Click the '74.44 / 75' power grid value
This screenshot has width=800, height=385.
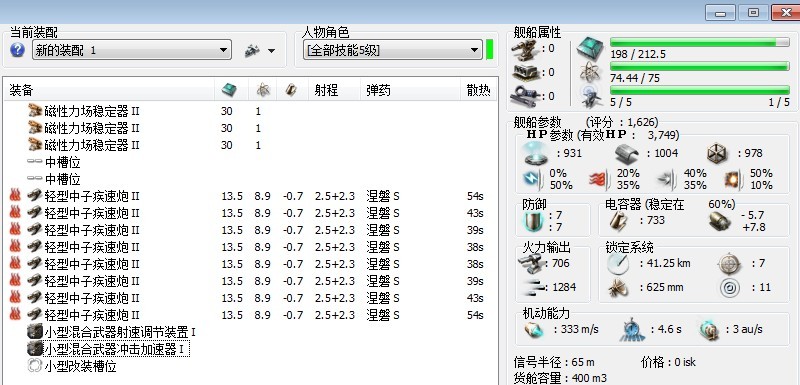(635, 78)
